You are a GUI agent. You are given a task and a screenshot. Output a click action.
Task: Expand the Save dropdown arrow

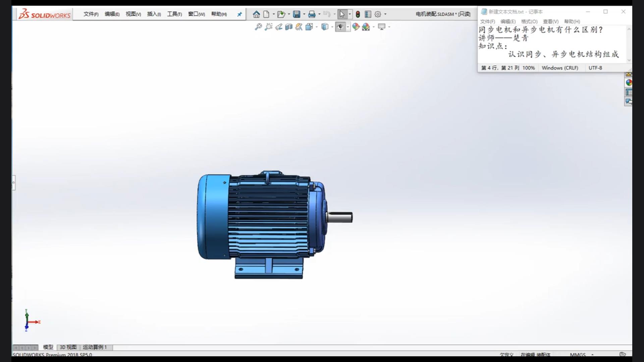click(304, 14)
